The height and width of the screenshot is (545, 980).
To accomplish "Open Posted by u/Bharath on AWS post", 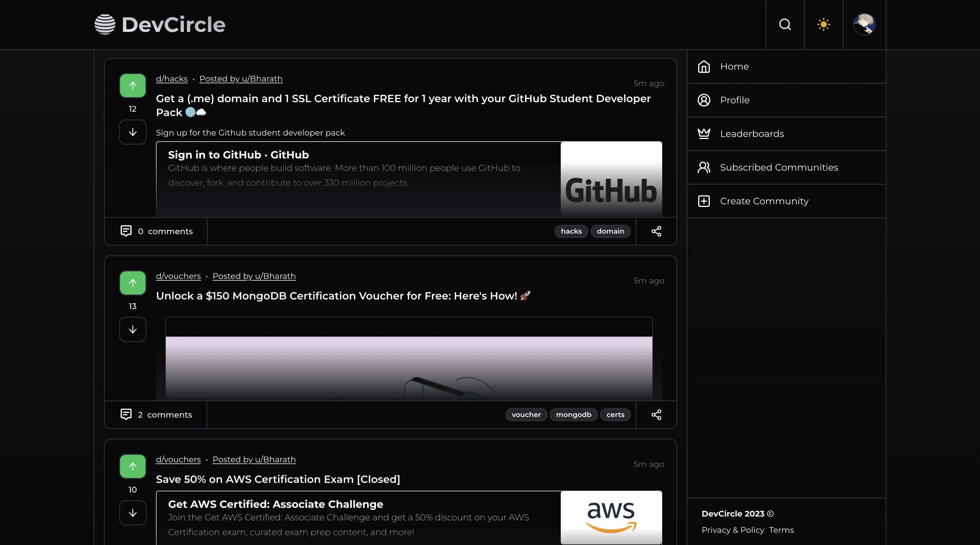I will [x=254, y=459].
